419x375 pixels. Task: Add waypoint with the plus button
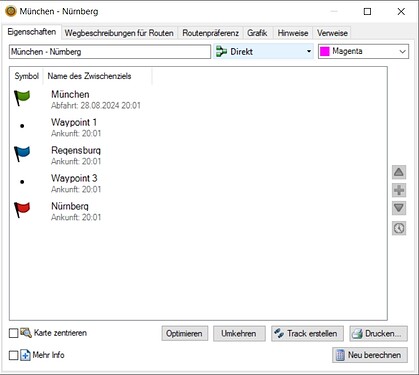pyautogui.click(x=399, y=190)
